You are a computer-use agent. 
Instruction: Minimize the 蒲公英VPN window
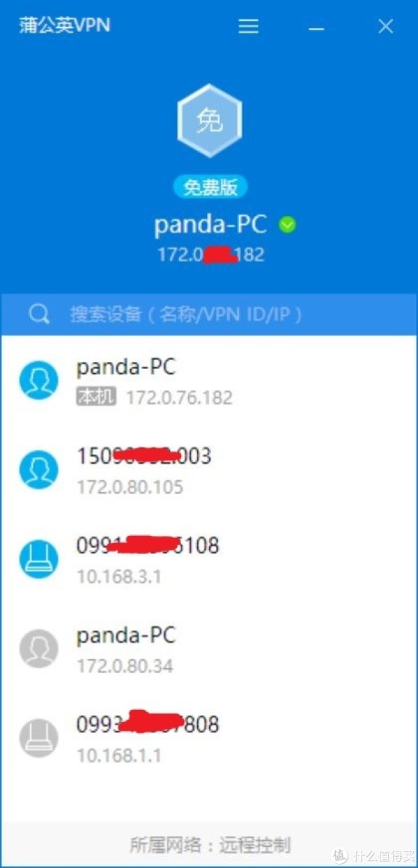[317, 28]
